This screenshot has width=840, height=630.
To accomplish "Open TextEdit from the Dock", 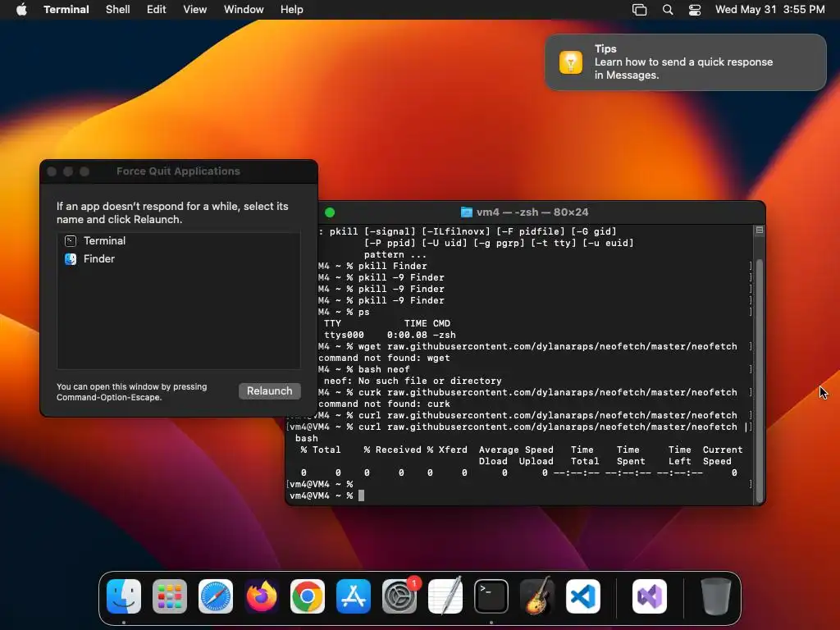I will pyautogui.click(x=445, y=596).
